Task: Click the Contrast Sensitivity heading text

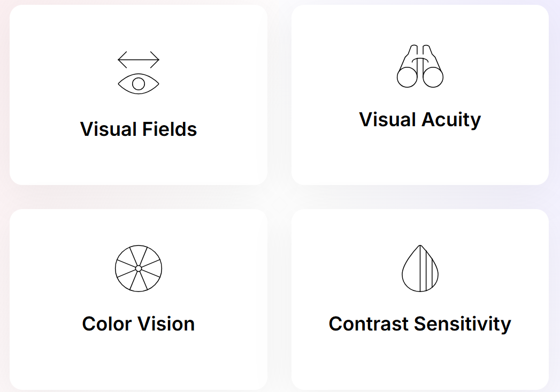Action: tap(420, 325)
